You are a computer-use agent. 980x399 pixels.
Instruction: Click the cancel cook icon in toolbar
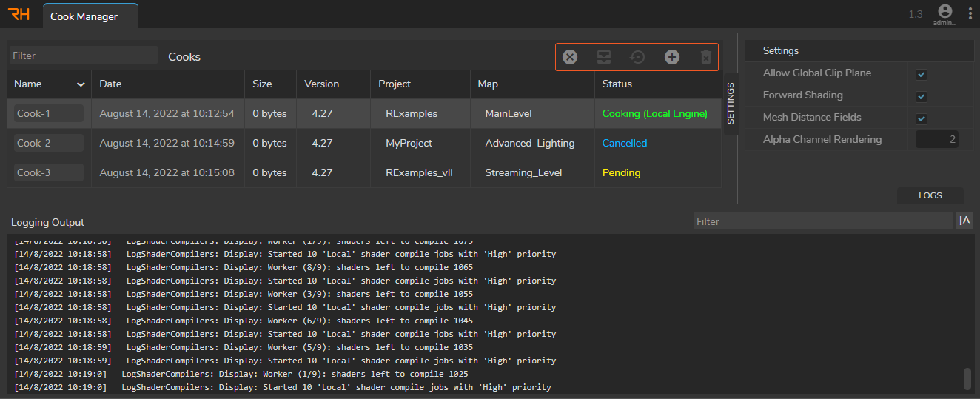click(570, 57)
